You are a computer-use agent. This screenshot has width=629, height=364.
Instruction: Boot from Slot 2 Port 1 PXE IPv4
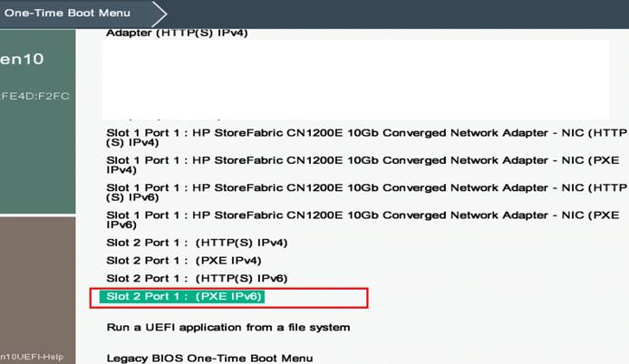tap(165, 261)
